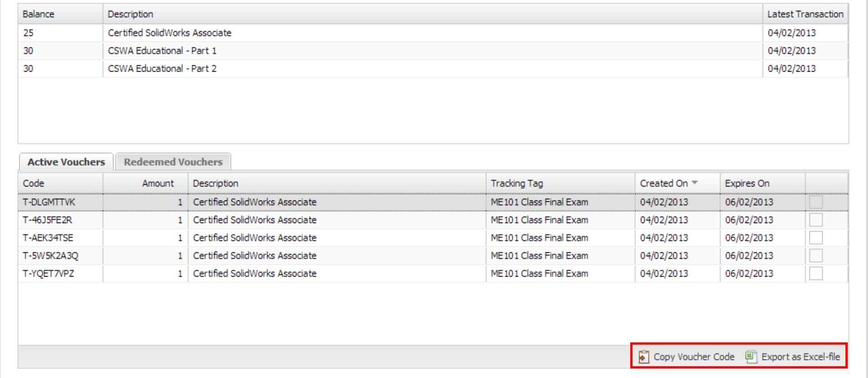
Task: Open the Active Vouchers tab
Action: tap(66, 162)
